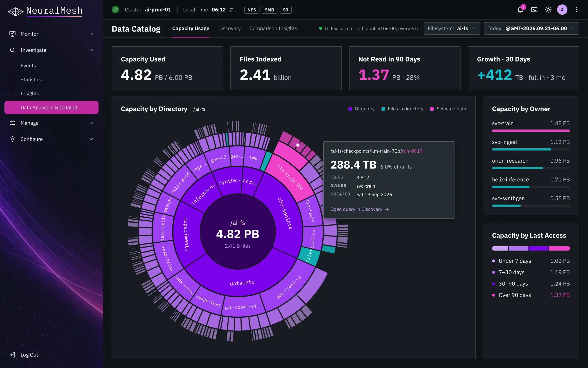Click the datasets sunburst segment

click(242, 283)
